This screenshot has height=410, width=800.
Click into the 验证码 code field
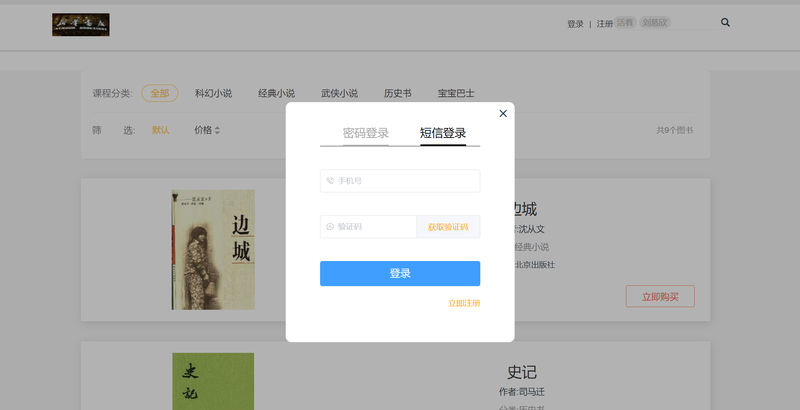[368, 226]
